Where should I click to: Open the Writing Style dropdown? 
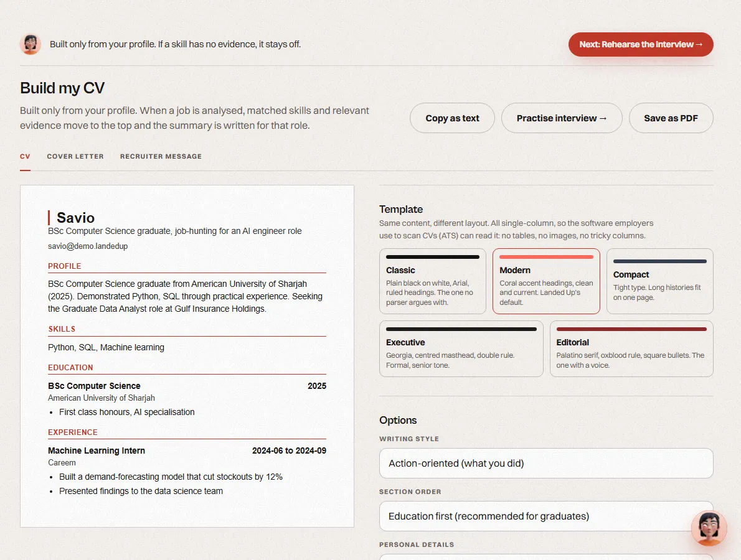tap(546, 463)
